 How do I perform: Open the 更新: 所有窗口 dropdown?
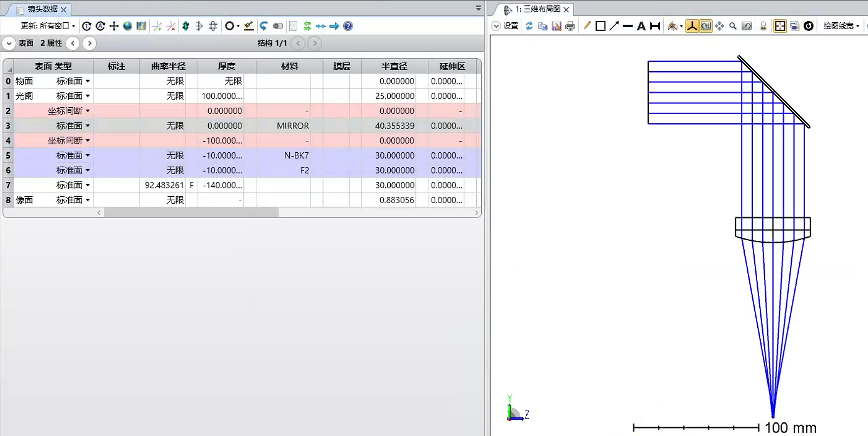pos(48,26)
